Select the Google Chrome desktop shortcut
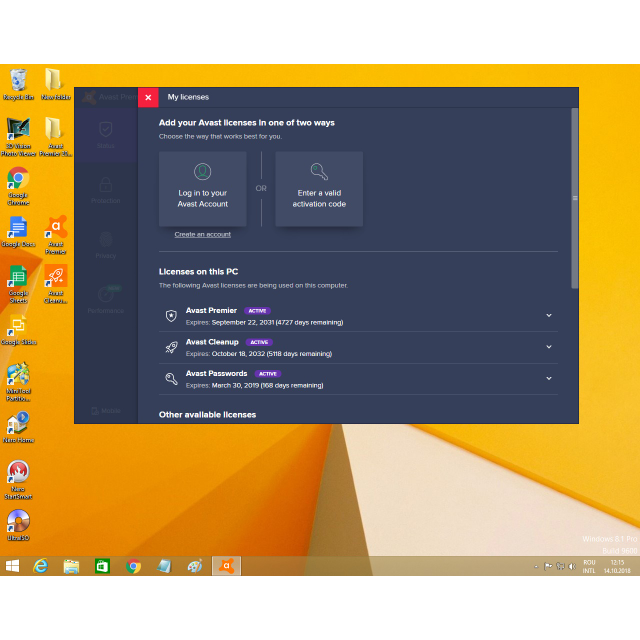 click(x=18, y=186)
